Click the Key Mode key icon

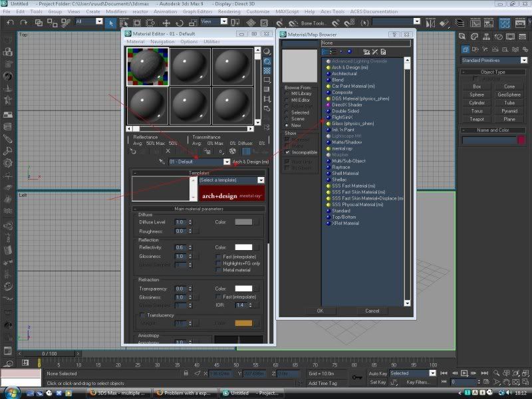[357, 377]
